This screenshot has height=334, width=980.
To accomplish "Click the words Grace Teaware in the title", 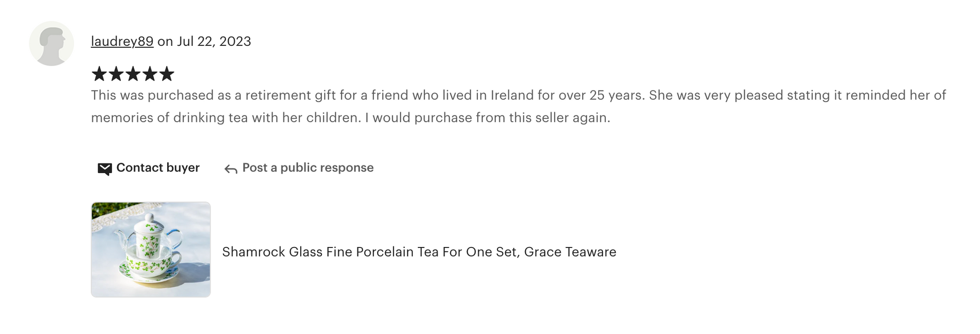I will [x=570, y=252].
